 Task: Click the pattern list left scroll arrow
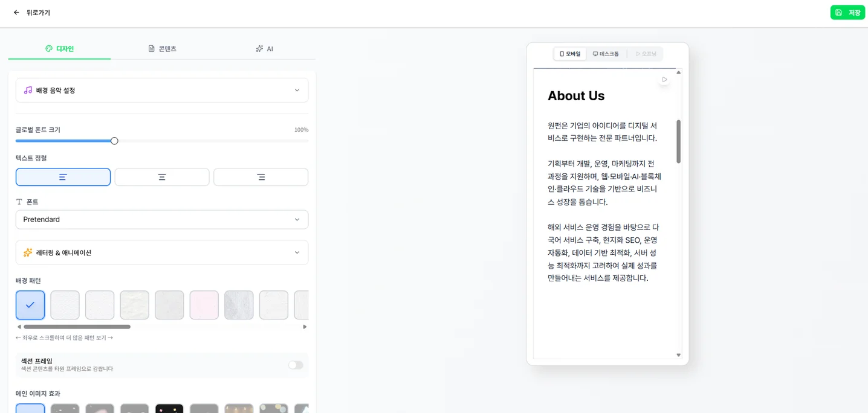coord(19,327)
